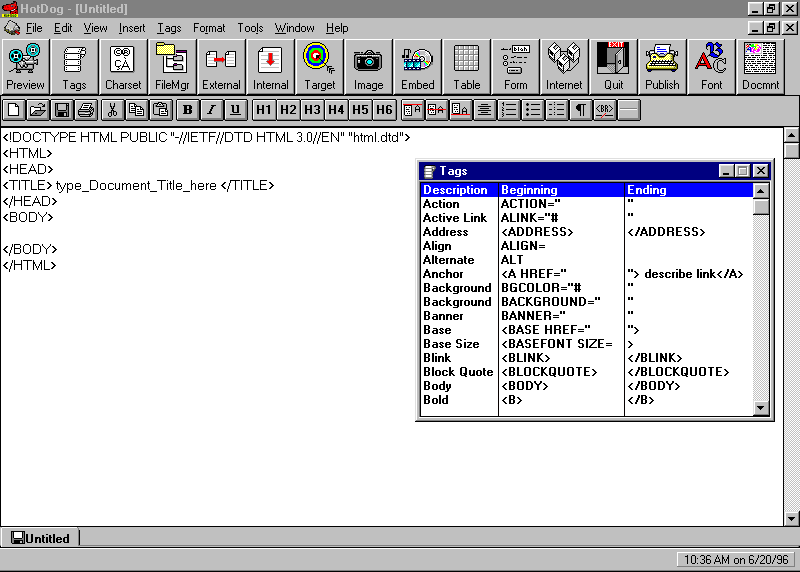Insert numbered list
This screenshot has height=572, width=800.
508,110
